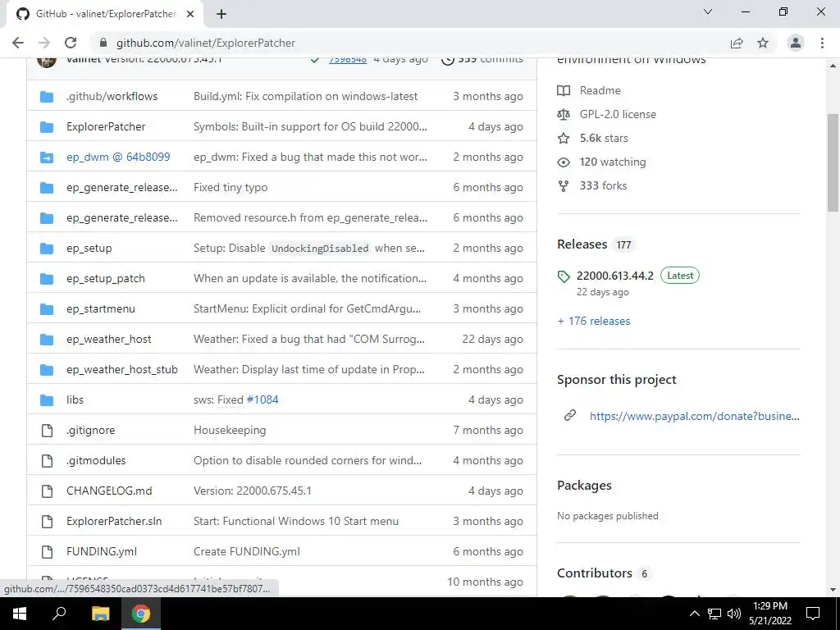Viewport: 840px width, 630px height.
Task: Click the browser back arrow
Action: [18, 43]
